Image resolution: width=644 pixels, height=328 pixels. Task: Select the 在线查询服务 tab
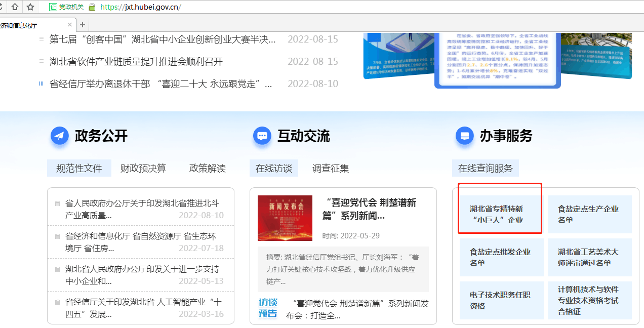485,168
